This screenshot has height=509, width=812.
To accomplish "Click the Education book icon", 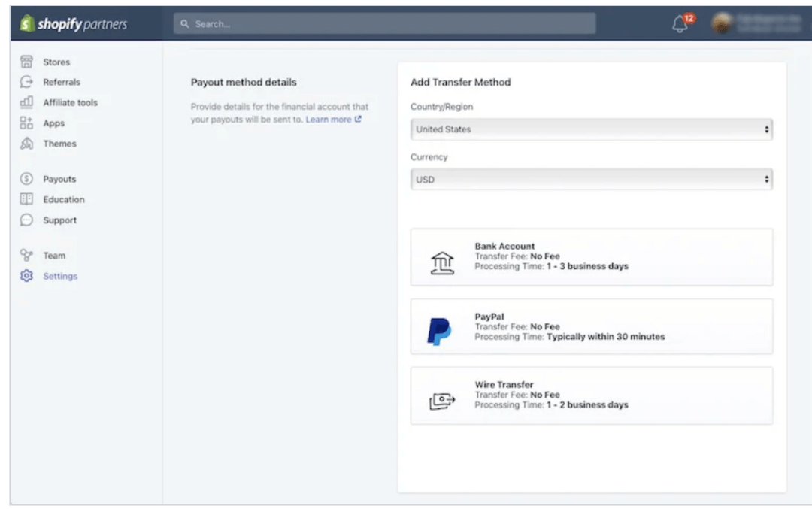I will [x=27, y=199].
